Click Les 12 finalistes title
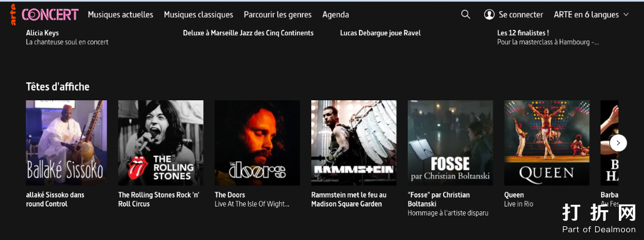The image size is (644, 240). (x=523, y=33)
